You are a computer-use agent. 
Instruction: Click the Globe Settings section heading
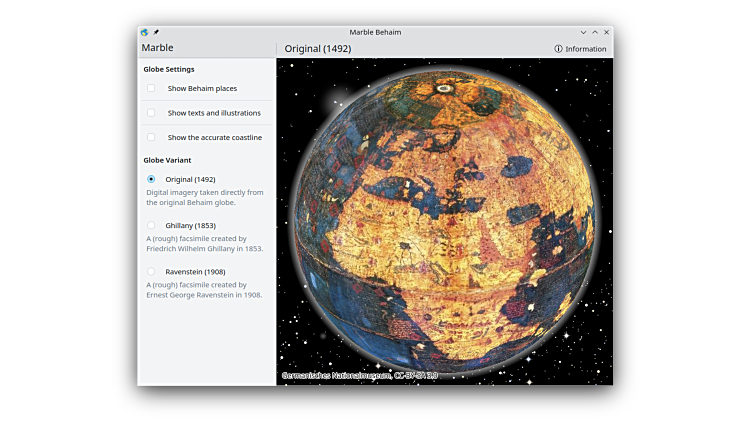tap(169, 70)
